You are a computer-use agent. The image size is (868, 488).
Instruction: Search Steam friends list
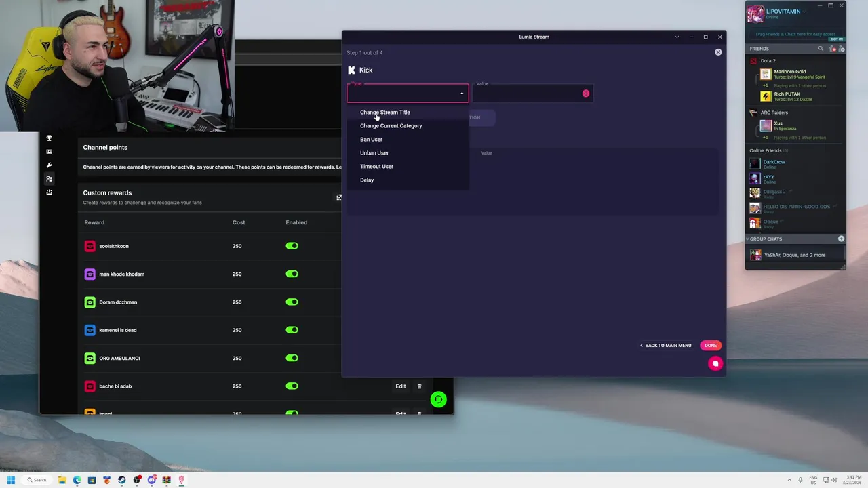click(x=821, y=49)
